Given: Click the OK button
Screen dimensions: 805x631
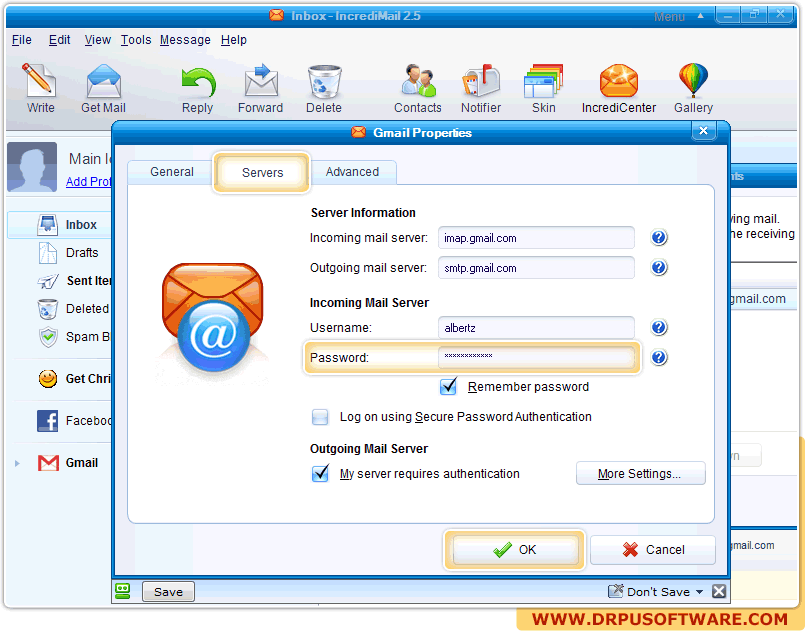Looking at the screenshot, I should 515,550.
